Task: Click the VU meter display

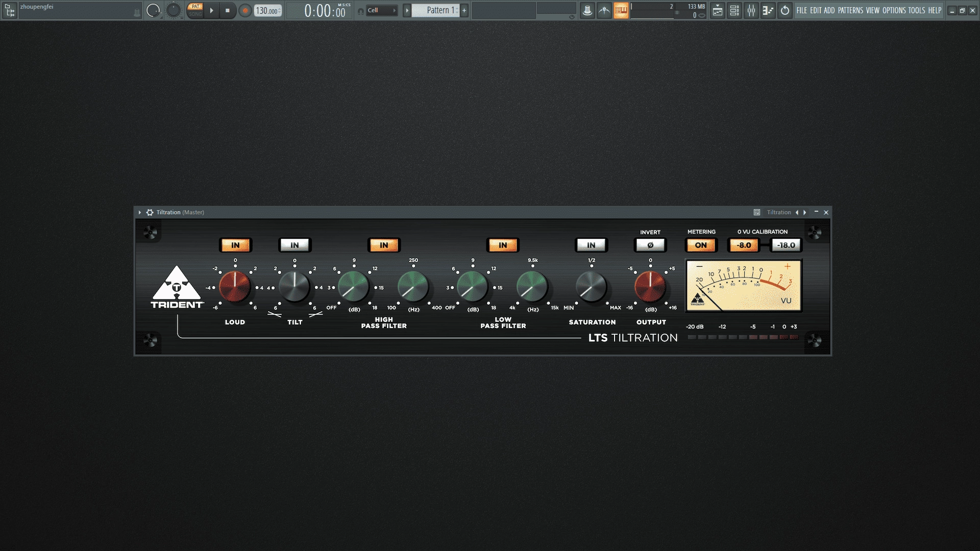Action: pyautogui.click(x=744, y=285)
